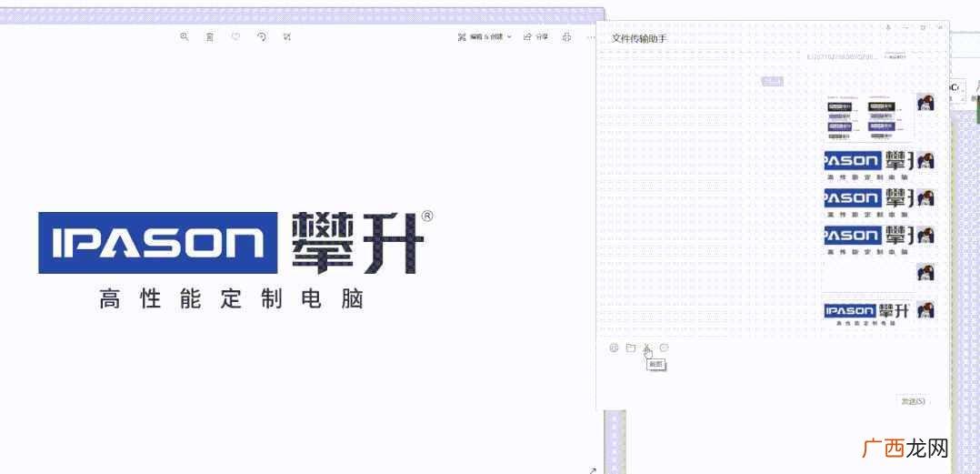Click the 文件传输助手 chat title
Screen dimensions: 980x474
(x=639, y=39)
